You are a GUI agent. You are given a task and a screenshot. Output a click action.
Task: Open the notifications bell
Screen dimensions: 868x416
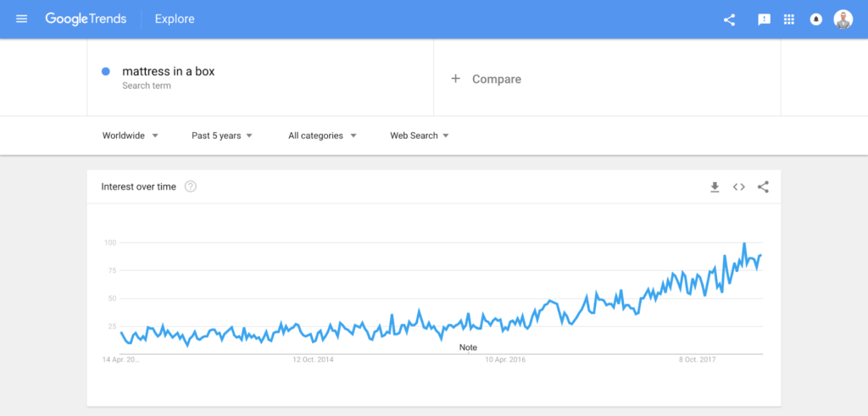click(x=815, y=19)
